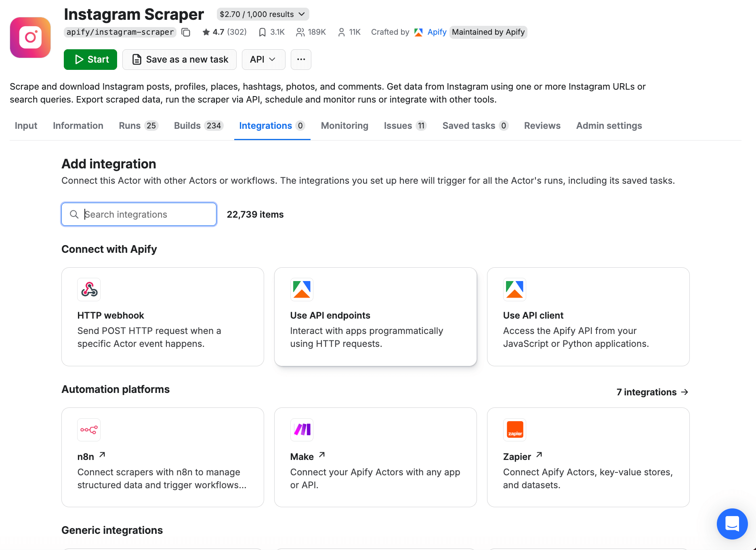Show all 7 integrations for automation platforms

[652, 392]
